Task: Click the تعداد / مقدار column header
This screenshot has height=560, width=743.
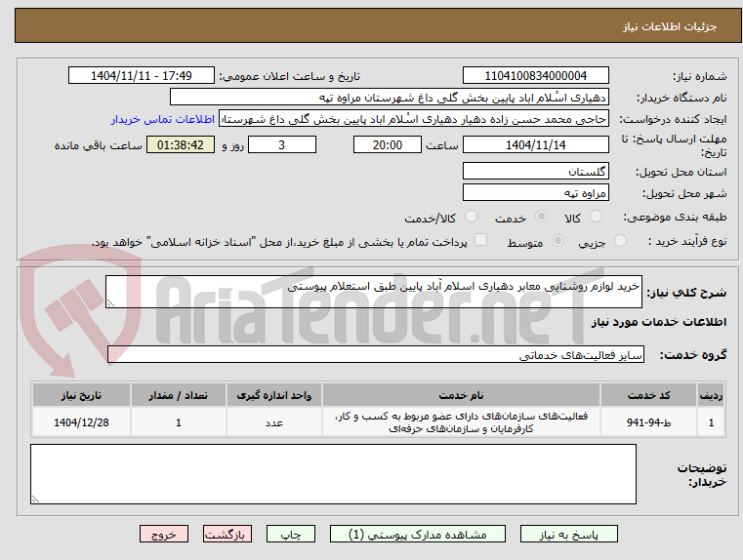Action: tap(178, 395)
